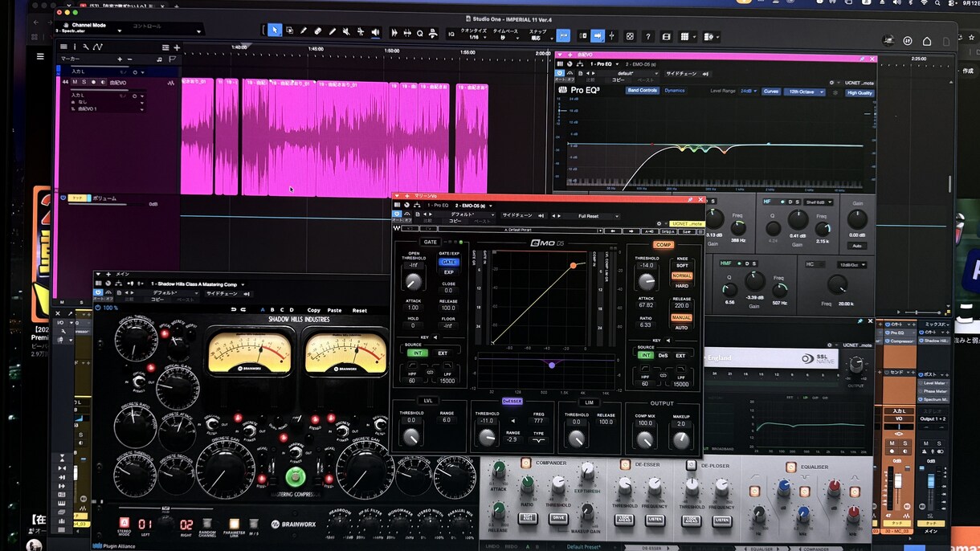Click the redo arrow in Shadow Hills toolbar

point(243,309)
